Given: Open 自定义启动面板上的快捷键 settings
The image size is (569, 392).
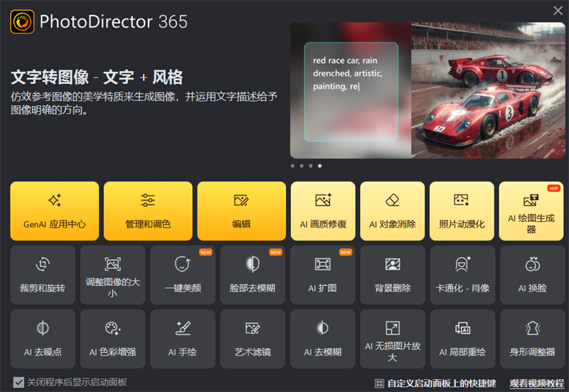Looking at the screenshot, I should (435, 383).
